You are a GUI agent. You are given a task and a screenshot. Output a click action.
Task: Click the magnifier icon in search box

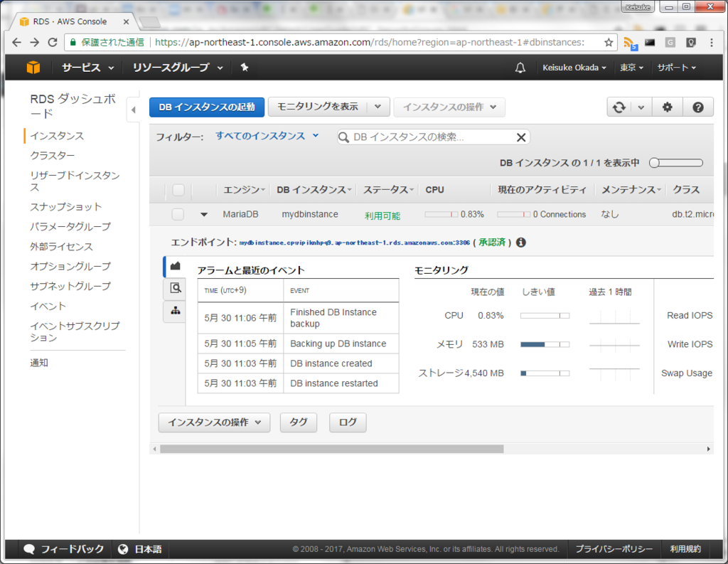(343, 137)
